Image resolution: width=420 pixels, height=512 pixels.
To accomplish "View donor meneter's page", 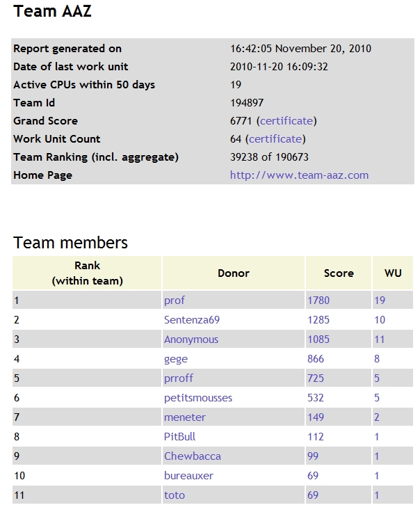I will [x=184, y=417].
